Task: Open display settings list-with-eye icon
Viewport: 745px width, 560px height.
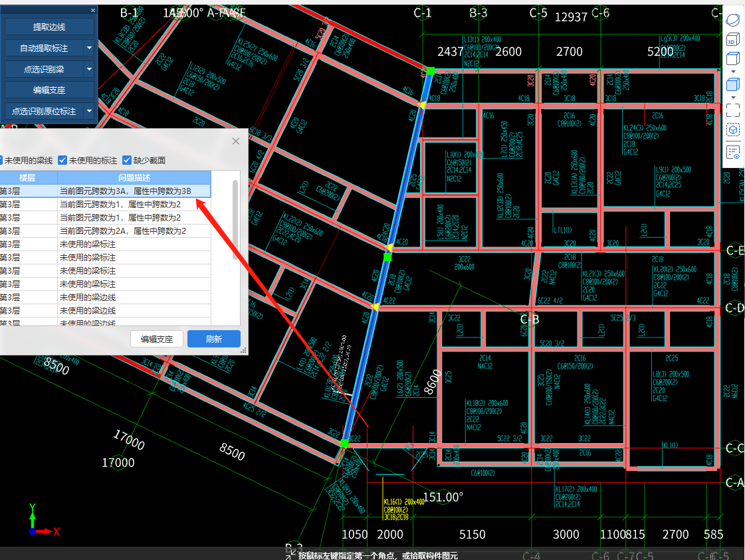Action: [x=733, y=153]
